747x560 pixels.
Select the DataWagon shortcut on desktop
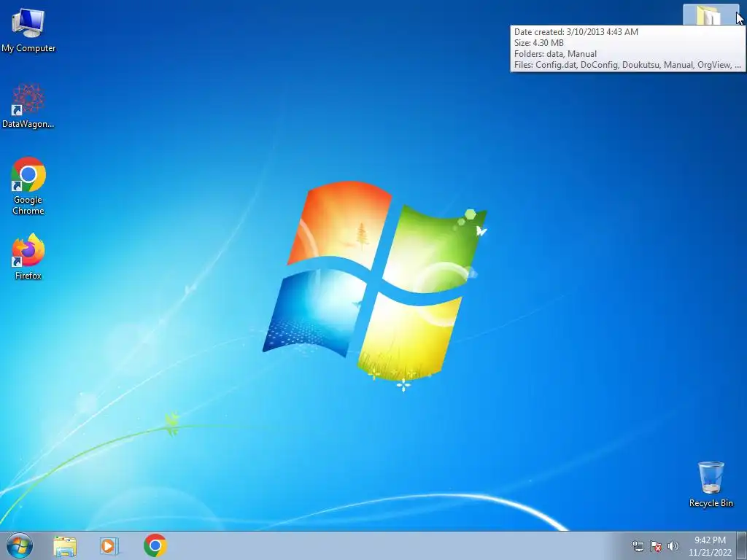28,106
